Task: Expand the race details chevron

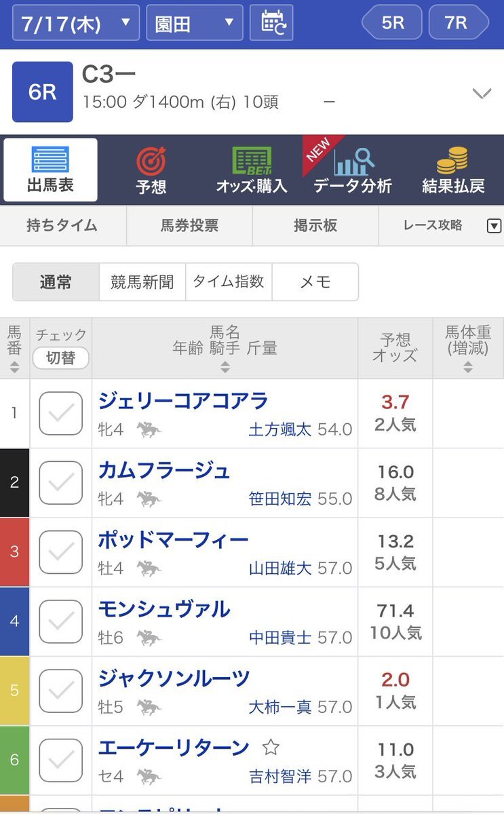Action: [482, 94]
